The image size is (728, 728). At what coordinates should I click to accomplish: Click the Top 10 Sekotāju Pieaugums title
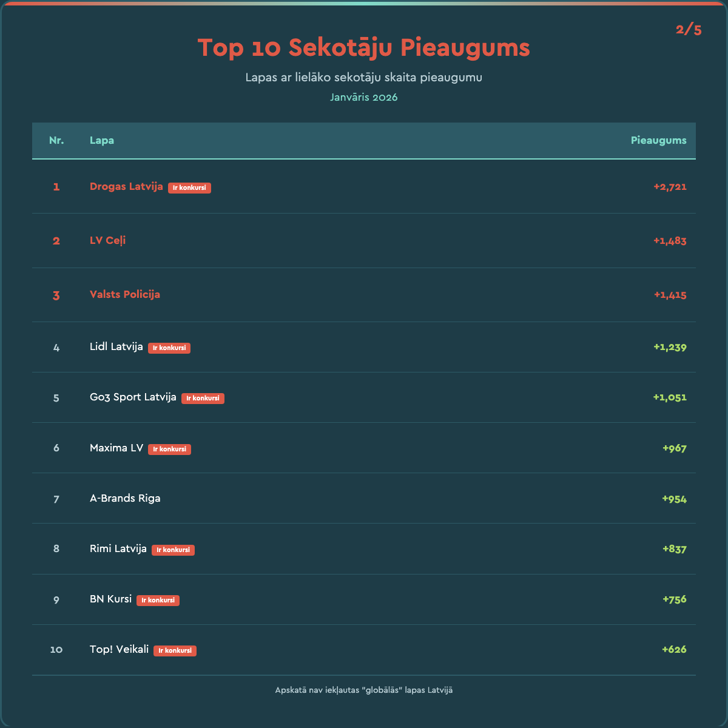364,47
